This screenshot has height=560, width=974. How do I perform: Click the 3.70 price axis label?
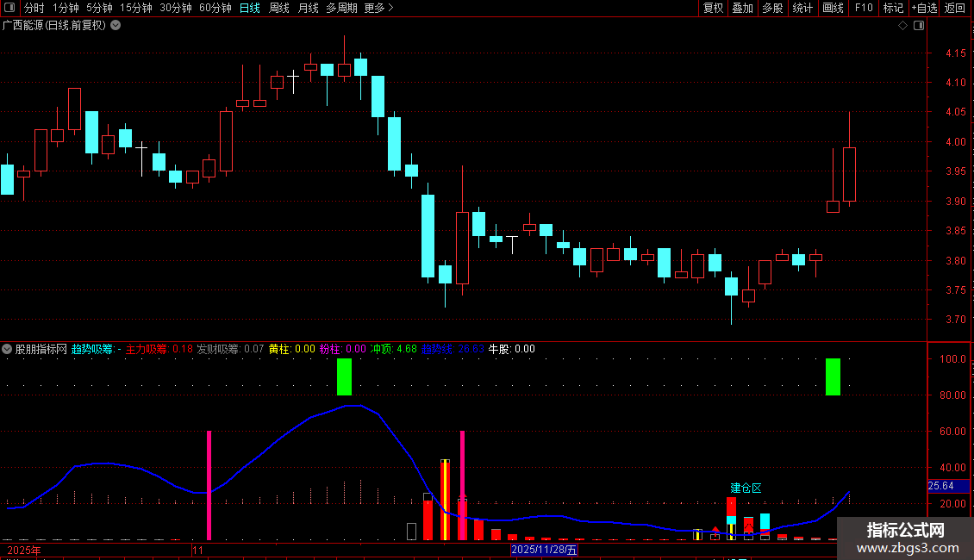pyautogui.click(x=955, y=320)
